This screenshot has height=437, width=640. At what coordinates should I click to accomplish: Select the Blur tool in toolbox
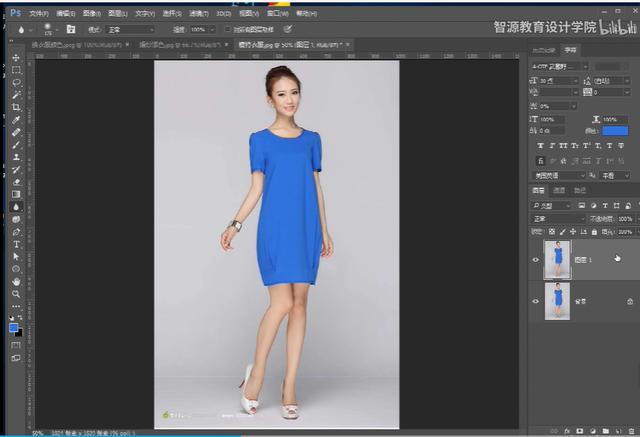point(16,207)
